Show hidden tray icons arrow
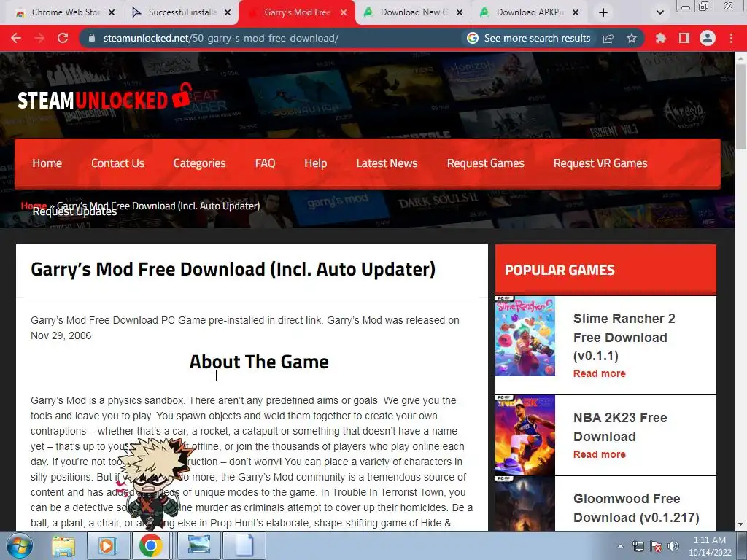This screenshot has height=560, width=747. [x=620, y=546]
